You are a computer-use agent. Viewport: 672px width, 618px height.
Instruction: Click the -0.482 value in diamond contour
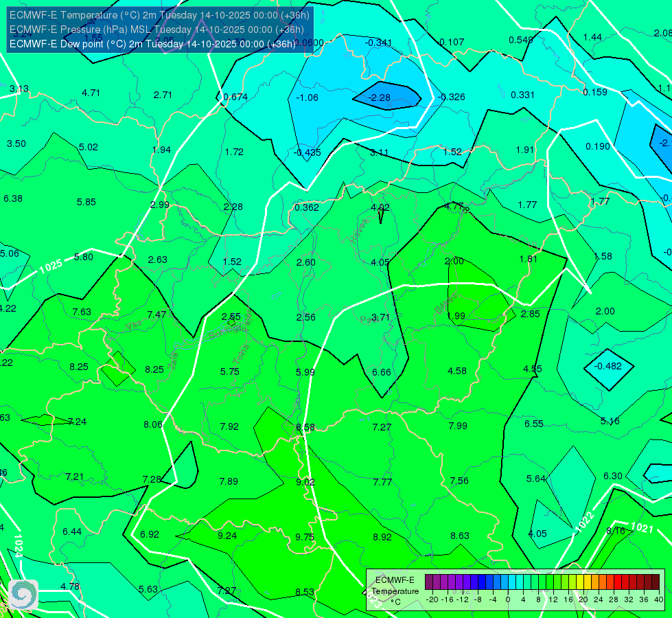[608, 366]
